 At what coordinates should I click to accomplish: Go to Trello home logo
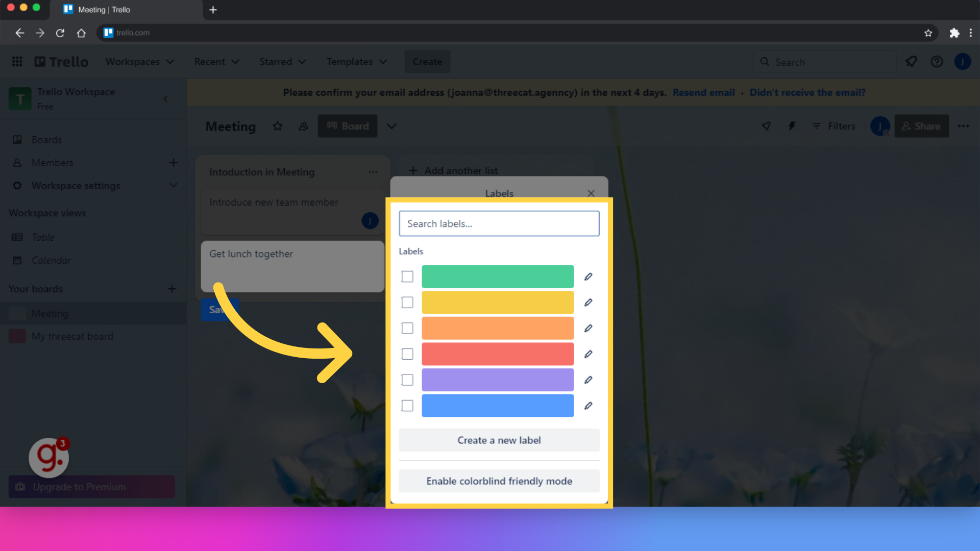point(62,62)
